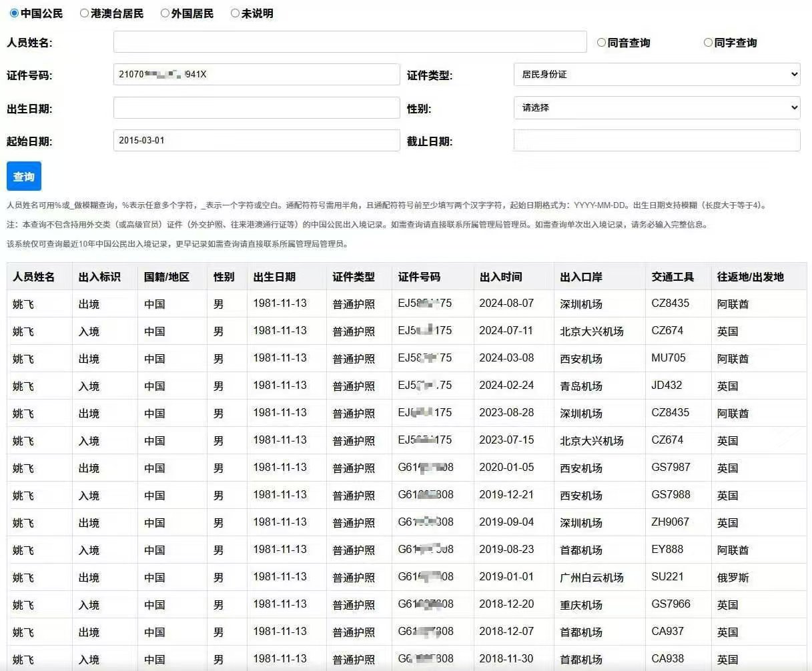Open the 证件类型 dropdown showing 居民身份证

[x=657, y=74]
